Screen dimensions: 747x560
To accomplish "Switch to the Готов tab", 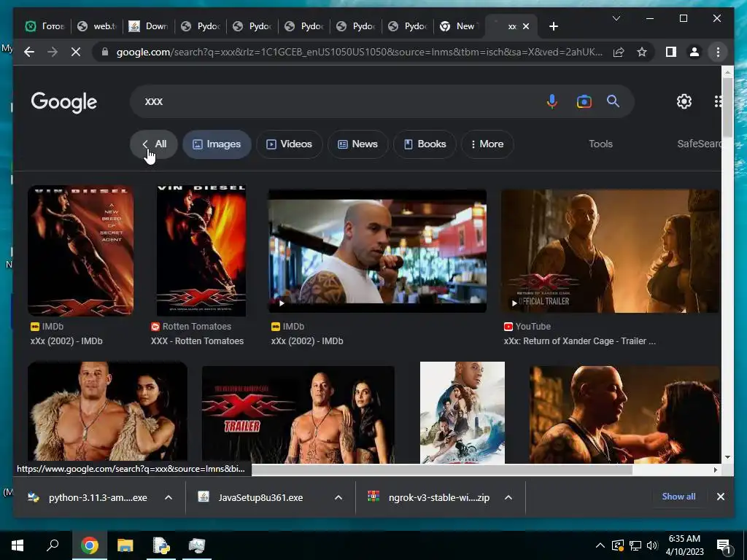I will (45, 26).
